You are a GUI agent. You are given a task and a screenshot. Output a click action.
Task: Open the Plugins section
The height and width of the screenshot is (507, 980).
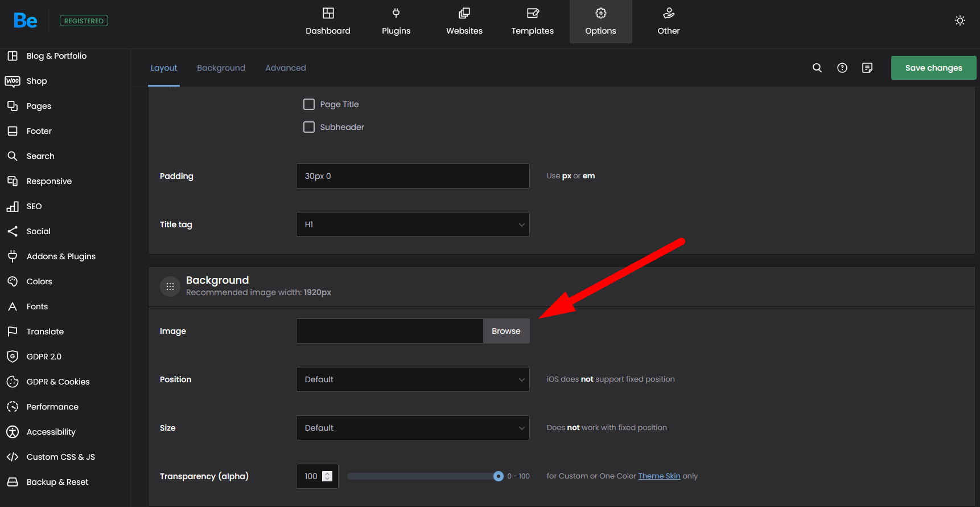tap(396, 22)
